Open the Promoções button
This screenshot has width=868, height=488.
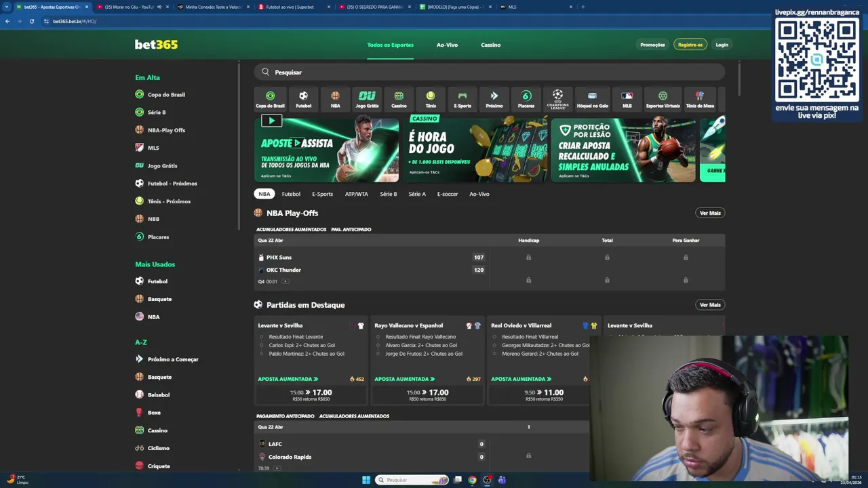652,45
